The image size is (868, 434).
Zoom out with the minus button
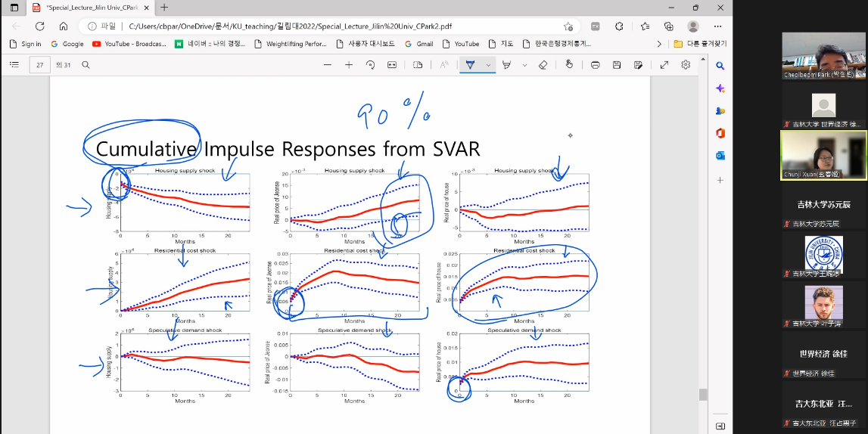(327, 65)
